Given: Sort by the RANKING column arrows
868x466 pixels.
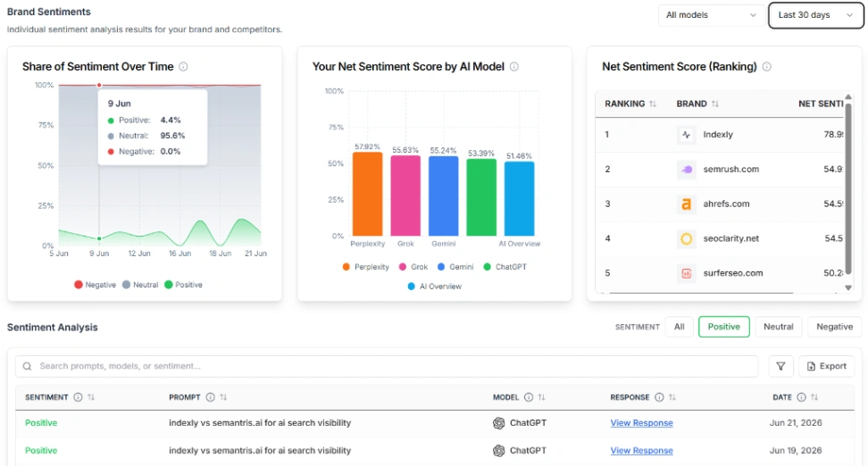Looking at the screenshot, I should pyautogui.click(x=653, y=104).
